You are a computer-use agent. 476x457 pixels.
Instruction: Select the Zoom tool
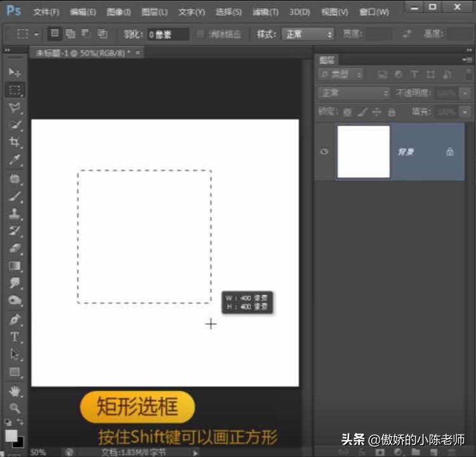[x=14, y=407]
